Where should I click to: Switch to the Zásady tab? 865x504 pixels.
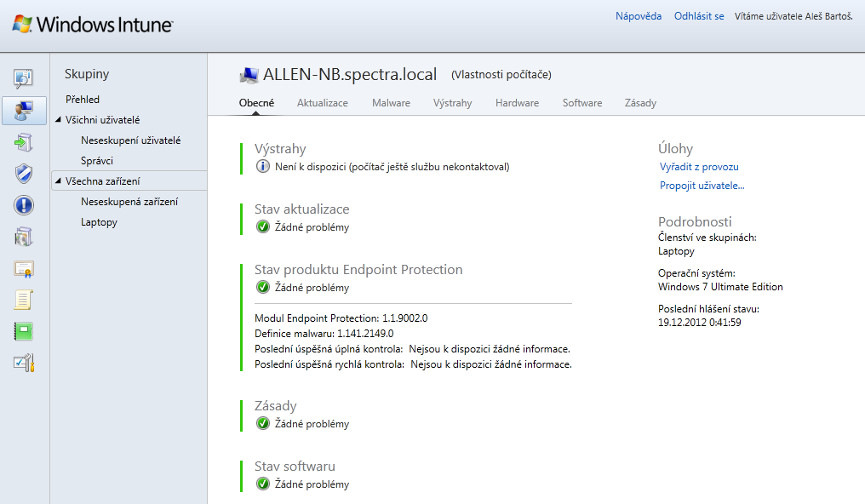point(640,103)
